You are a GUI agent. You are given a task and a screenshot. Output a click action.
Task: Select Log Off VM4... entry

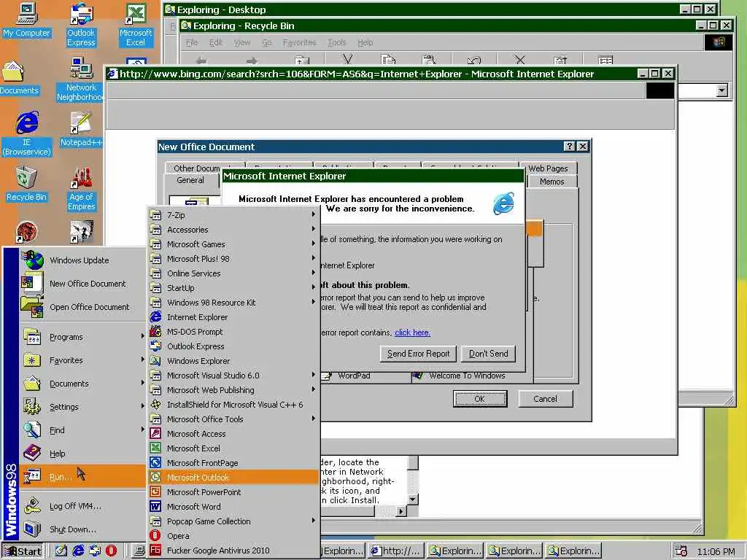82,506
